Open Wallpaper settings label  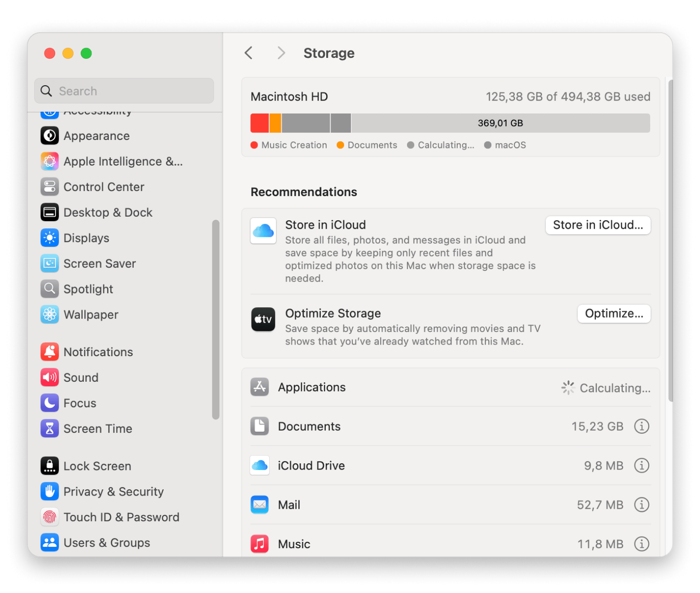[91, 314]
